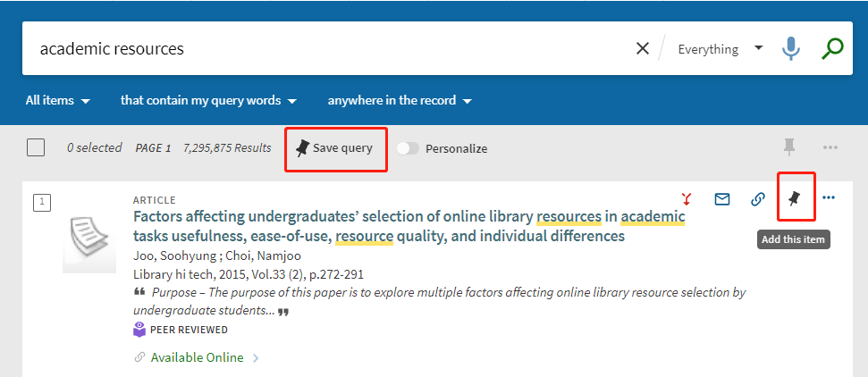Open the Everything search scope dropdown

(720, 49)
